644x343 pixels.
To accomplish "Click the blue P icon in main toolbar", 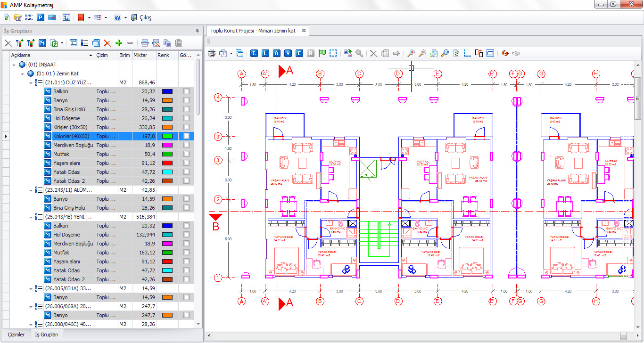I will [41, 17].
